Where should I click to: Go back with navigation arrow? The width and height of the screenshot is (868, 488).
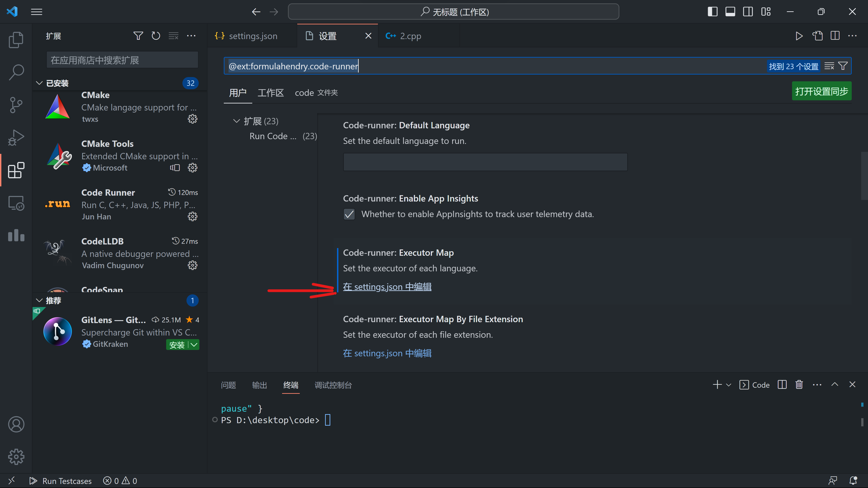click(x=256, y=12)
